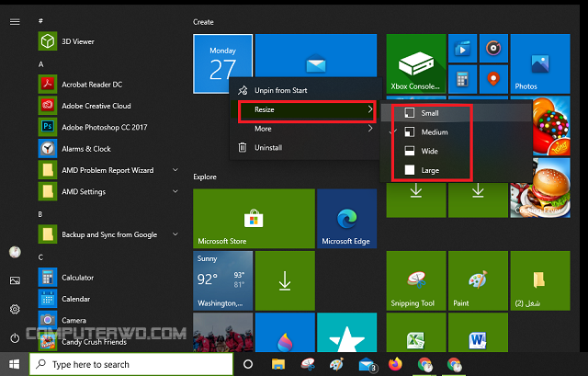588x376 pixels.
Task: Open the small Calculator tile
Action: (462, 79)
